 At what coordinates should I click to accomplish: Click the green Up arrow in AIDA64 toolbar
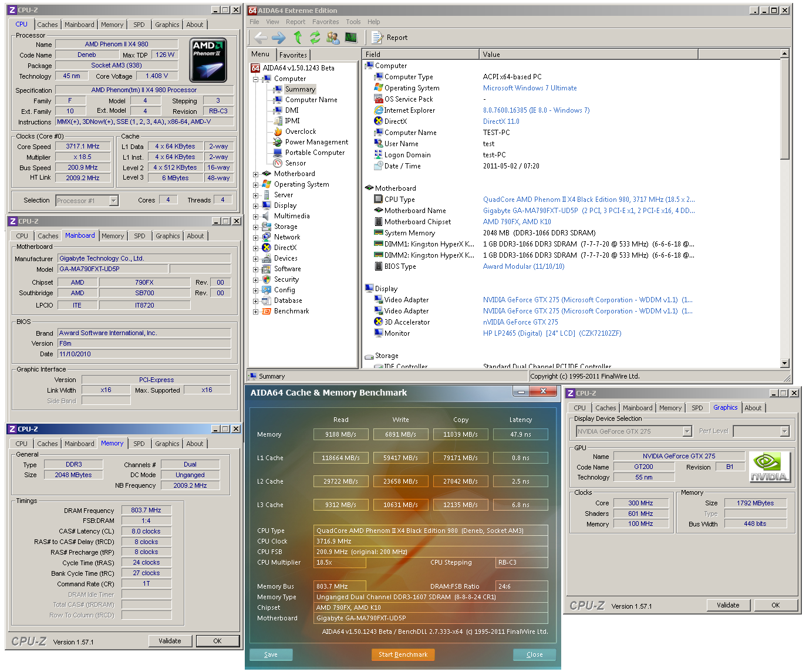point(298,38)
